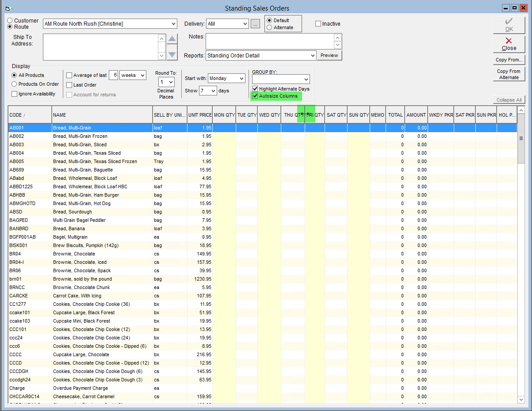This screenshot has height=411, width=532.
Task: Click the MEMO column header
Action: (x=378, y=115)
